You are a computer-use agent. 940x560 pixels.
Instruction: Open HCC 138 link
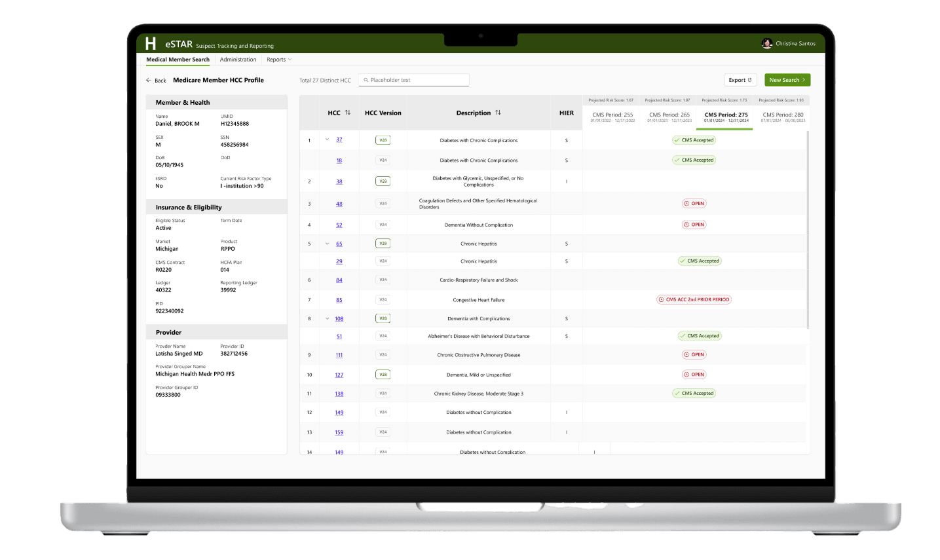339,394
